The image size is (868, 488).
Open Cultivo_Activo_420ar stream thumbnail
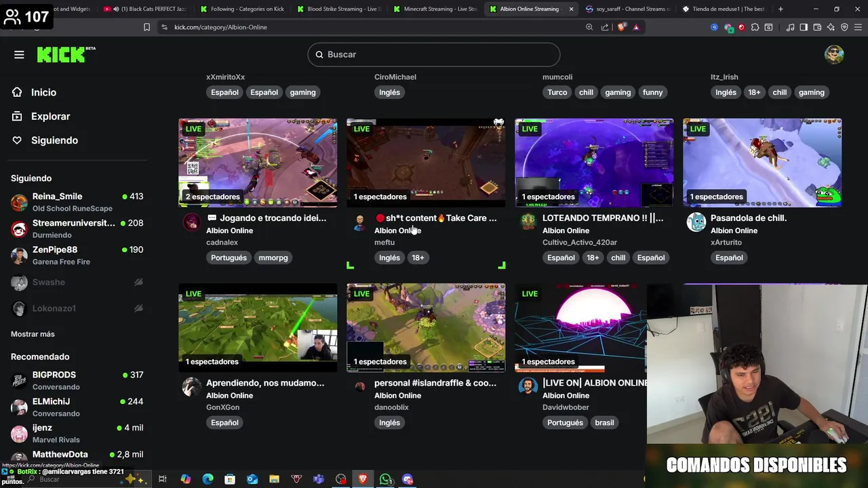click(x=594, y=163)
